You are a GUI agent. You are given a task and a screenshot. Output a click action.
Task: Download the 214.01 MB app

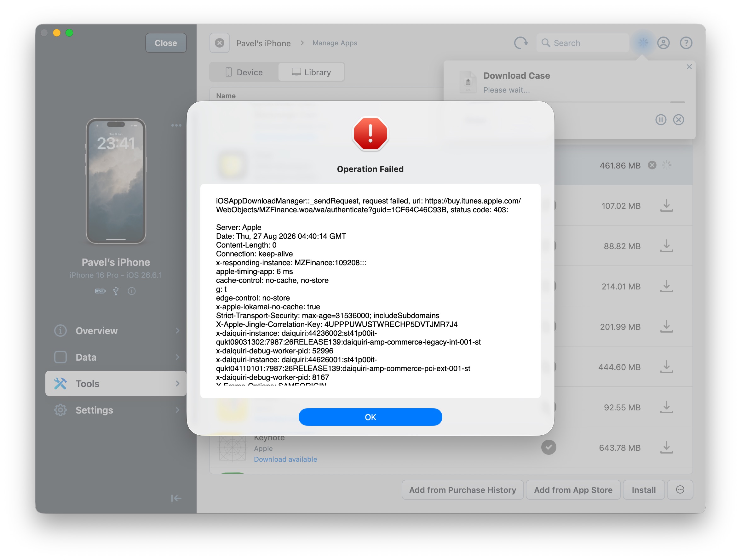pos(667,286)
